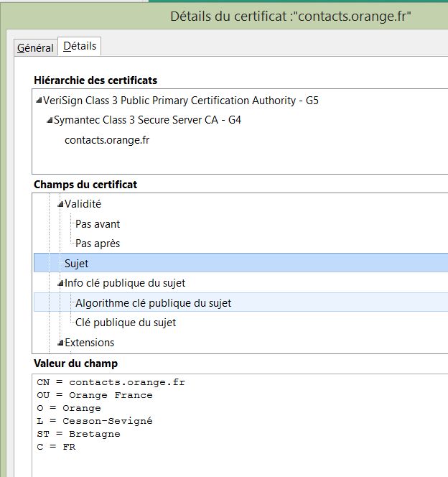Select Clé publique du sujet field
Image resolution: width=448 pixels, height=477 pixels.
point(126,323)
